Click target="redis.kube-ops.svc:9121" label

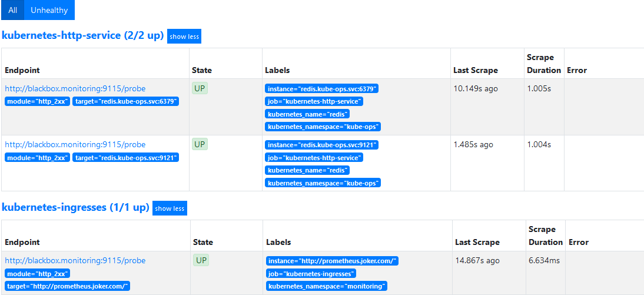click(x=125, y=158)
